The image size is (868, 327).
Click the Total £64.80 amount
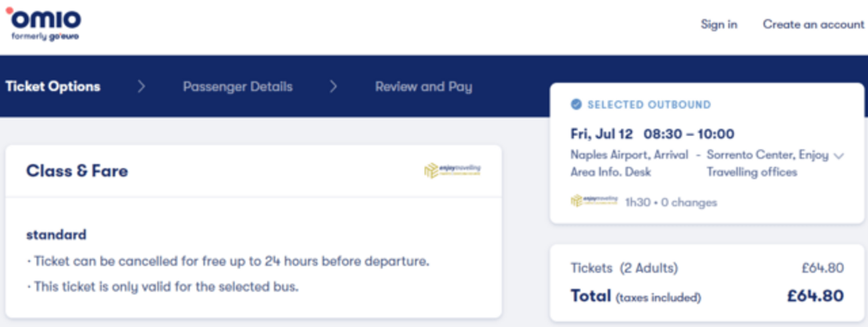tap(815, 296)
